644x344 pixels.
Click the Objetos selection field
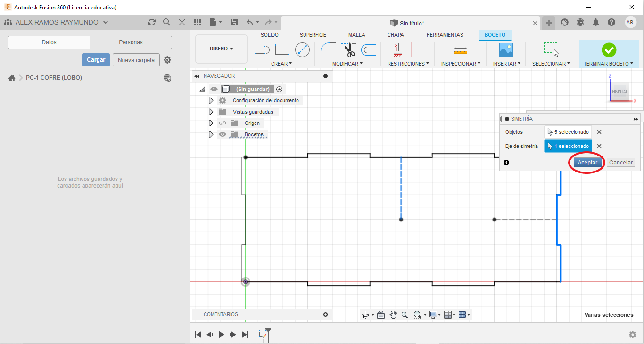click(x=568, y=132)
